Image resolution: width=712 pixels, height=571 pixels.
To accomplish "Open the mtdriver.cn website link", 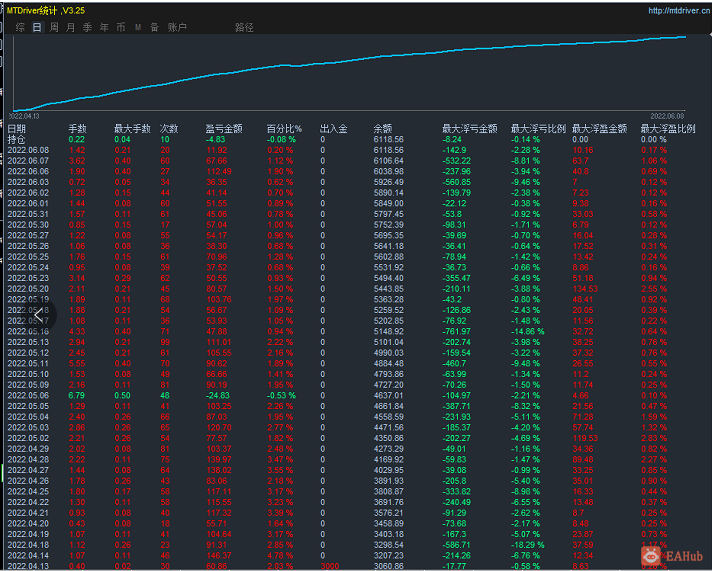I will [x=678, y=10].
